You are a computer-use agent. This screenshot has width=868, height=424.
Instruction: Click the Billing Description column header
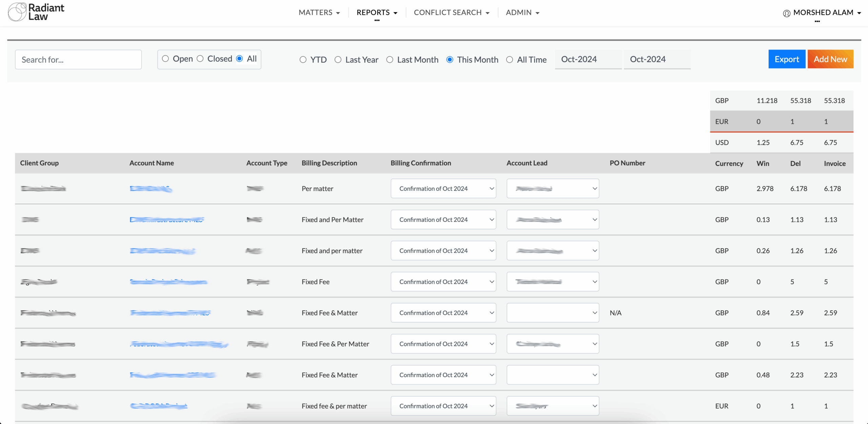(329, 163)
